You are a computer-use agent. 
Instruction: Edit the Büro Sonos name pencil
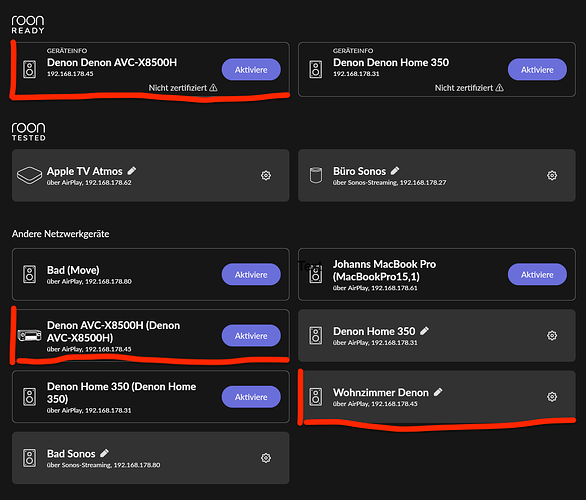(395, 171)
